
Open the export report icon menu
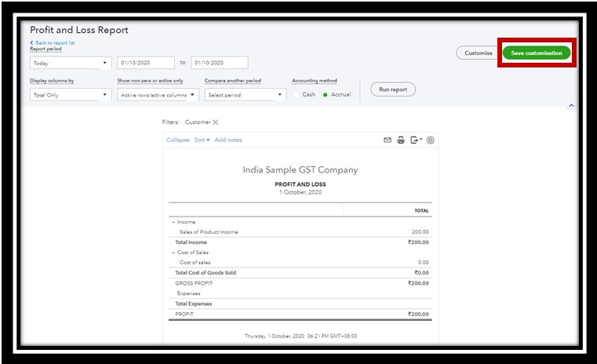click(x=415, y=140)
